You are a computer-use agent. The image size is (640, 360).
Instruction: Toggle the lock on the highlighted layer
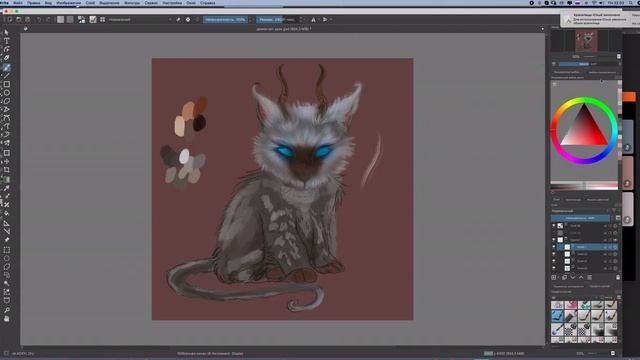pyautogui.click(x=606, y=247)
